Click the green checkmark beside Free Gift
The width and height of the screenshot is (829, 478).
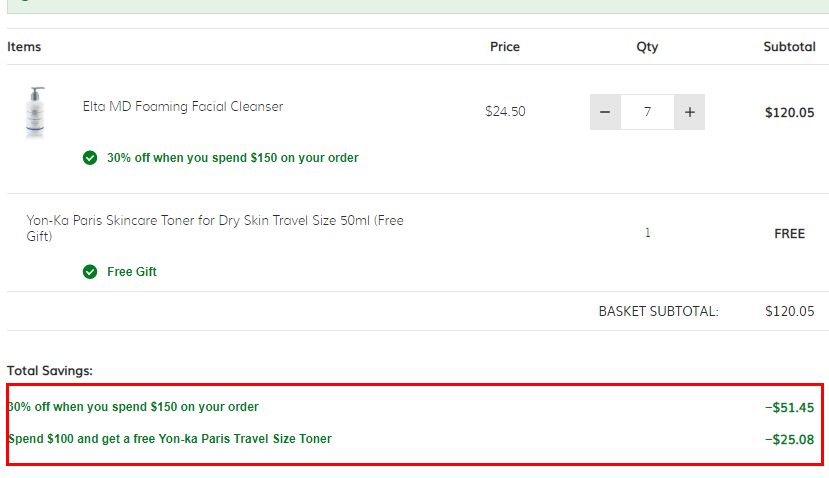click(x=90, y=272)
